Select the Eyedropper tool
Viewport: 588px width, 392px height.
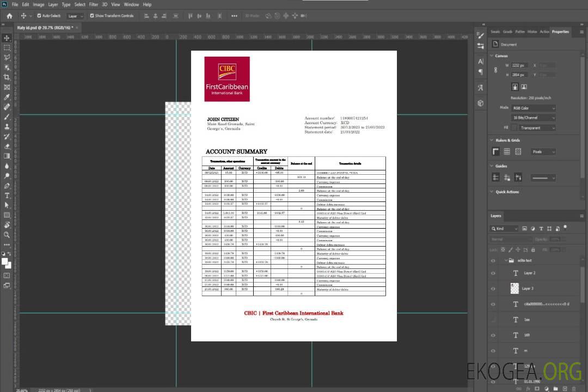click(7, 97)
